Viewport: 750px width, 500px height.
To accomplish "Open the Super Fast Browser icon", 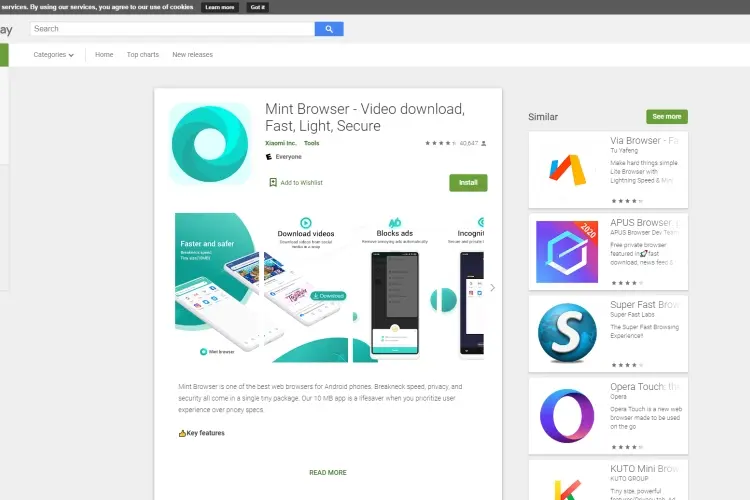I will 567,333.
